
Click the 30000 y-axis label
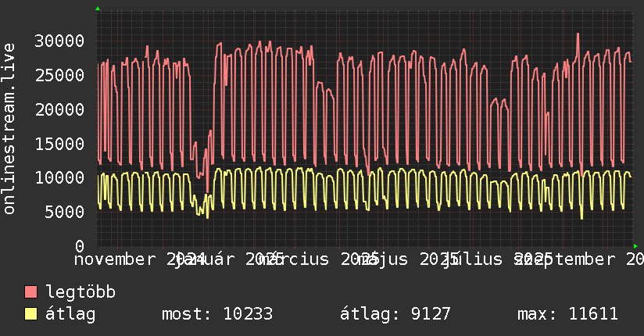click(59, 41)
